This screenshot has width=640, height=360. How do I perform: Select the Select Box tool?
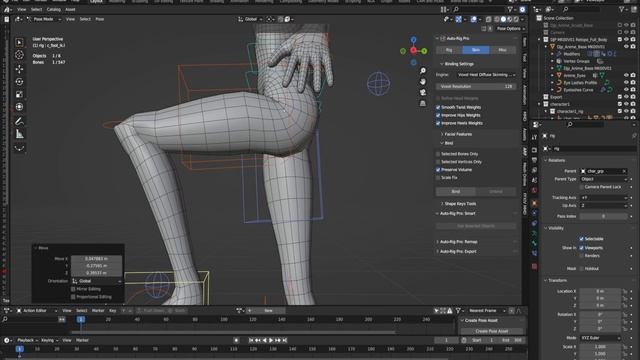[19, 42]
